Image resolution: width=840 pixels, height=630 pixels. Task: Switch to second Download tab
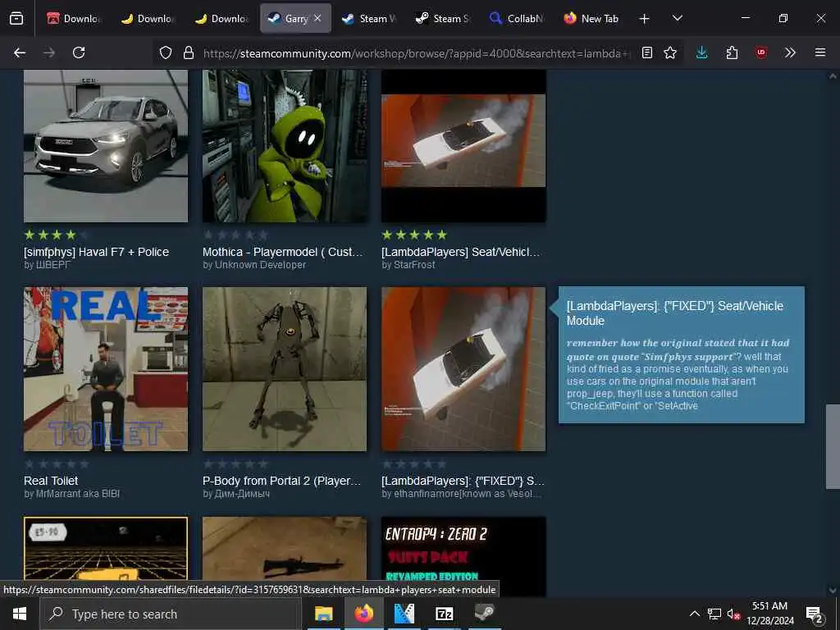(x=148, y=18)
